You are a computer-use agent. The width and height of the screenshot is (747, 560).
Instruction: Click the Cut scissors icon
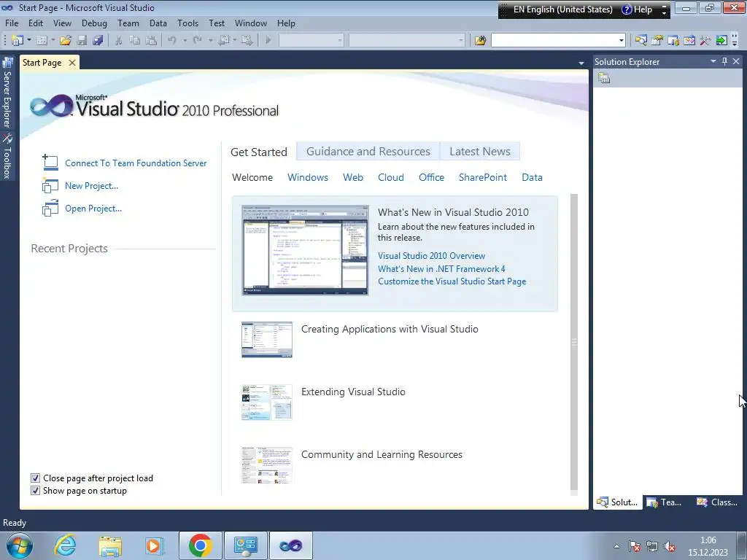[x=119, y=41]
